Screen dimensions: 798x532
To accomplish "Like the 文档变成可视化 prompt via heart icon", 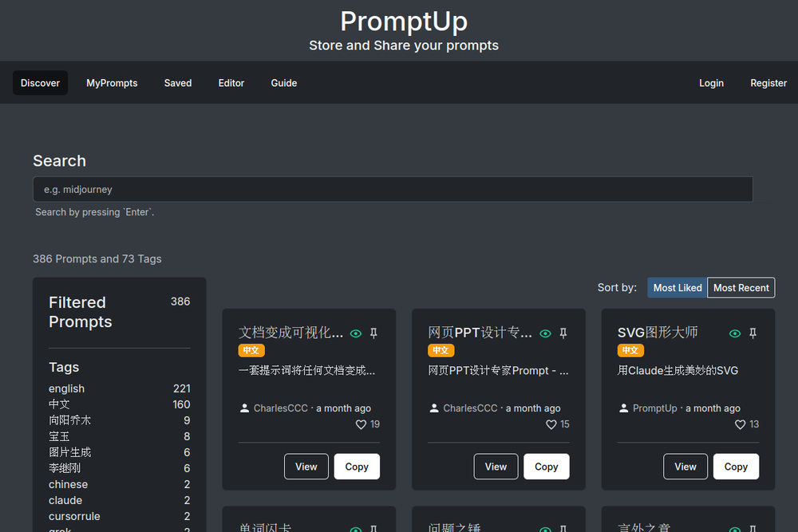I will point(361,424).
